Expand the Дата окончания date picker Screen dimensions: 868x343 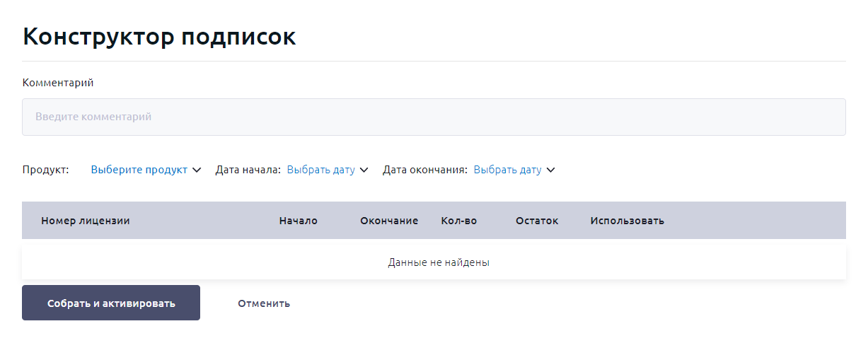pyautogui.click(x=507, y=170)
